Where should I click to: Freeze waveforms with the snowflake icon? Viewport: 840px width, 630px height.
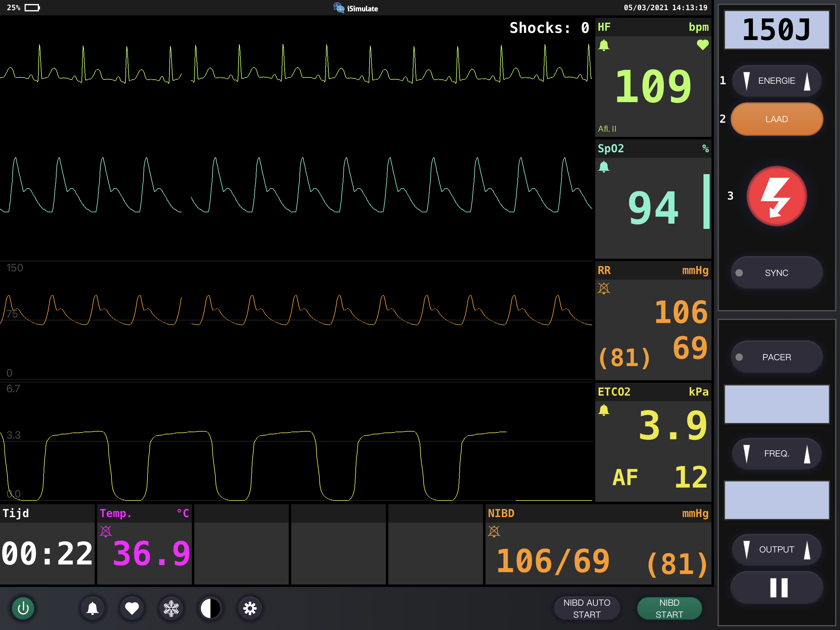click(171, 608)
